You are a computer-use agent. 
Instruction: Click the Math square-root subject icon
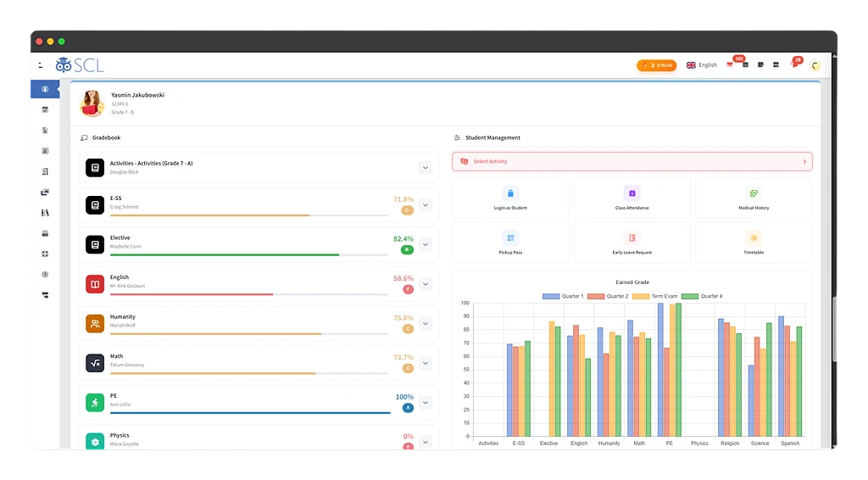click(x=95, y=363)
